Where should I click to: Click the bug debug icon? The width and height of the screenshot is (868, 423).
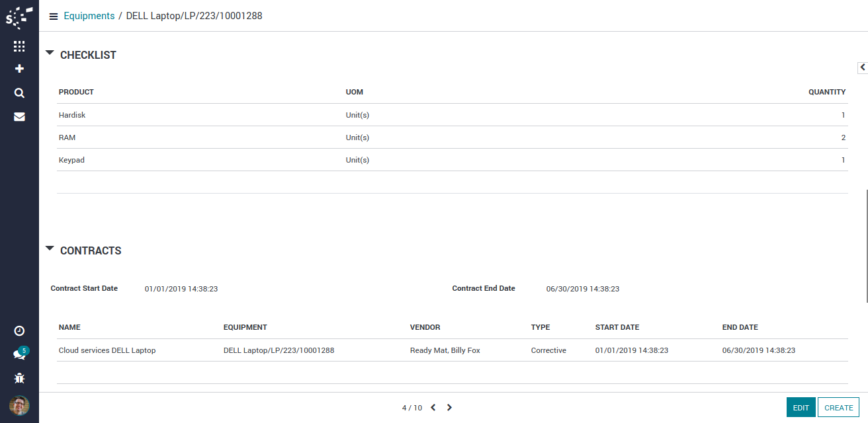click(19, 379)
